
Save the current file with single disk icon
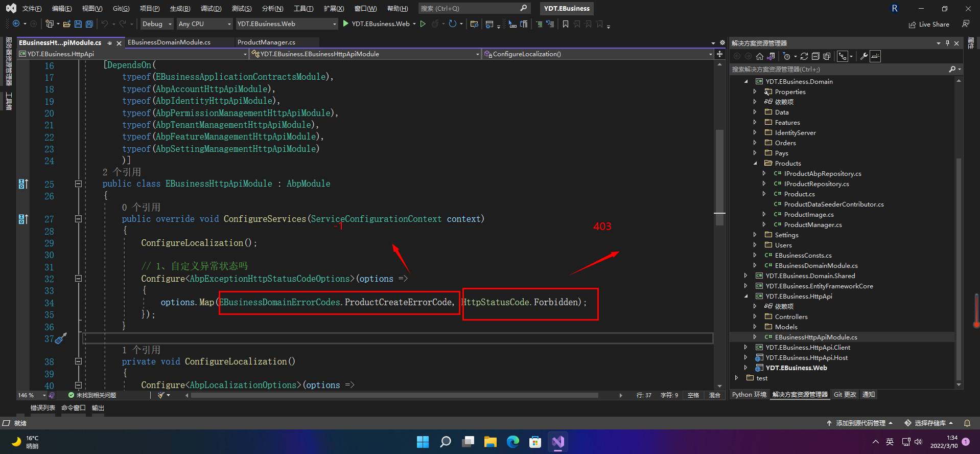coord(78,24)
